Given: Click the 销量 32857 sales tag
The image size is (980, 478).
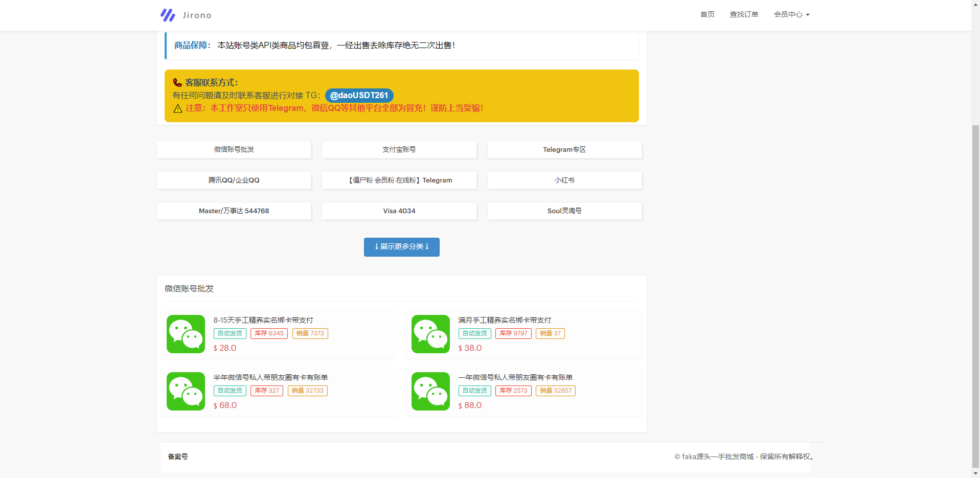Looking at the screenshot, I should point(556,391).
